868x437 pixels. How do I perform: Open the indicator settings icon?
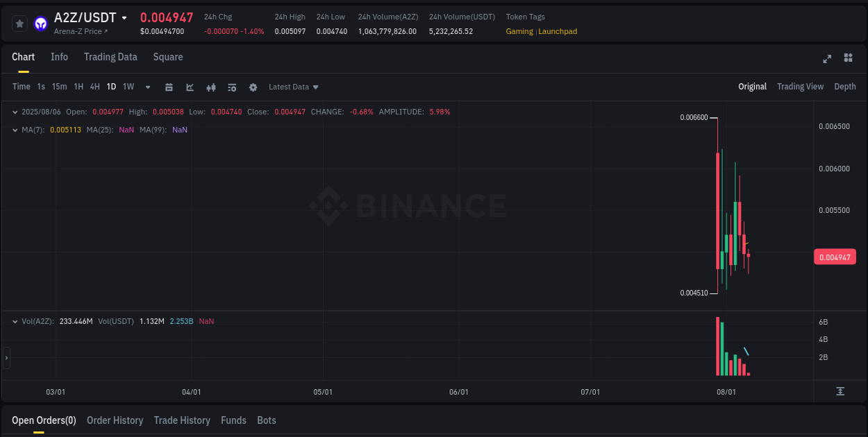(x=232, y=87)
